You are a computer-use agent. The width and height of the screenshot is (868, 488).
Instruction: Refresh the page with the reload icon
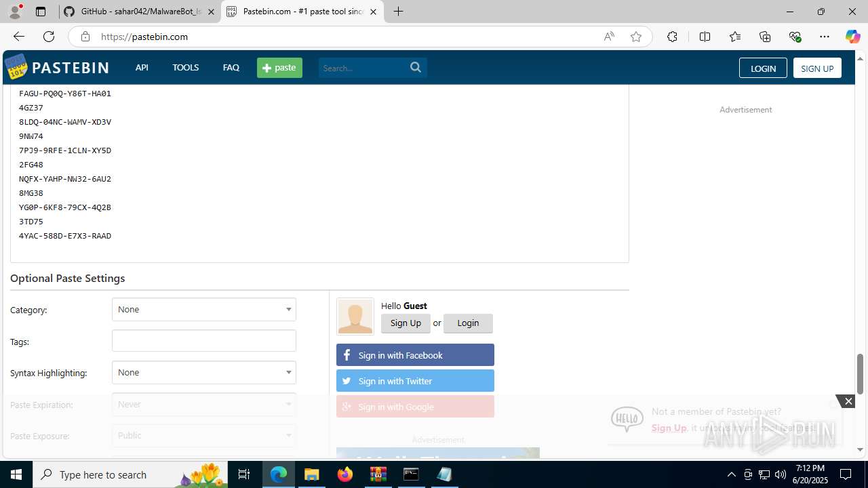(x=49, y=37)
